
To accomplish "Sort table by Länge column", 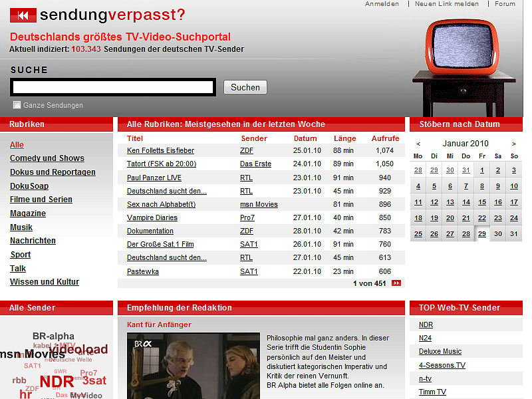I will click(x=344, y=138).
